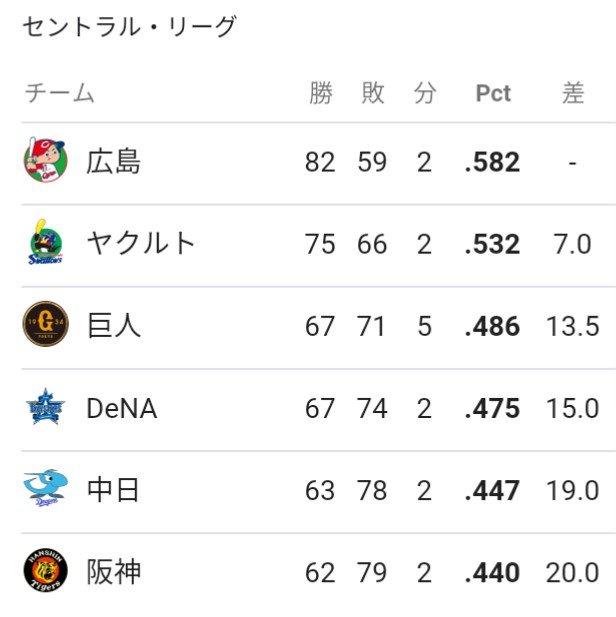Open the DeNA team name link
This screenshot has height=617, width=616.
tap(122, 408)
